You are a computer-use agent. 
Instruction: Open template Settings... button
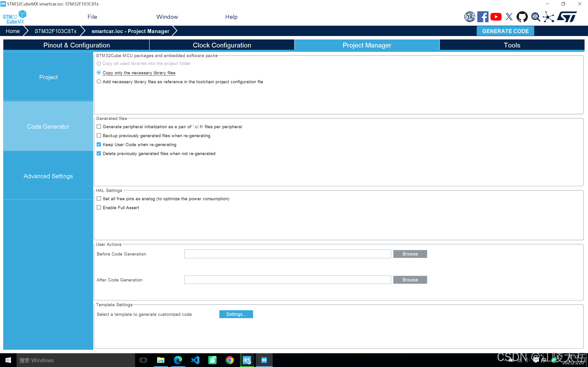pos(236,314)
